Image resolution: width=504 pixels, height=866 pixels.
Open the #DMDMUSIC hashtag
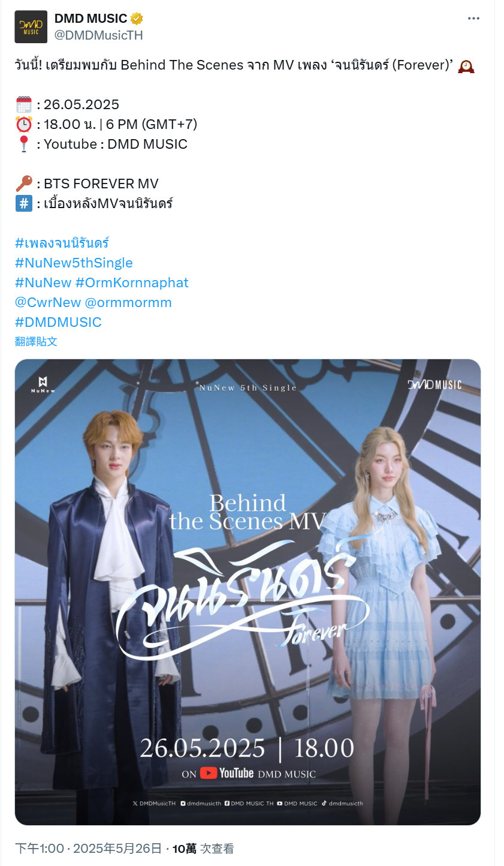point(58,322)
